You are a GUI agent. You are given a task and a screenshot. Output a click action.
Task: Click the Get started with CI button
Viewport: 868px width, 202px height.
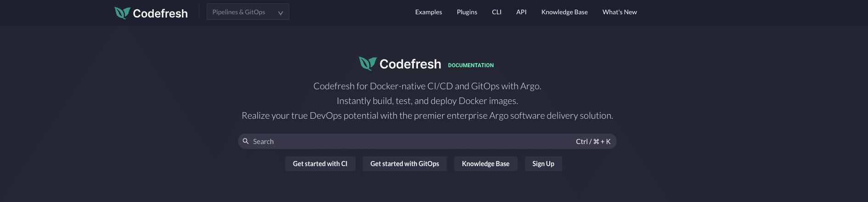(320, 164)
